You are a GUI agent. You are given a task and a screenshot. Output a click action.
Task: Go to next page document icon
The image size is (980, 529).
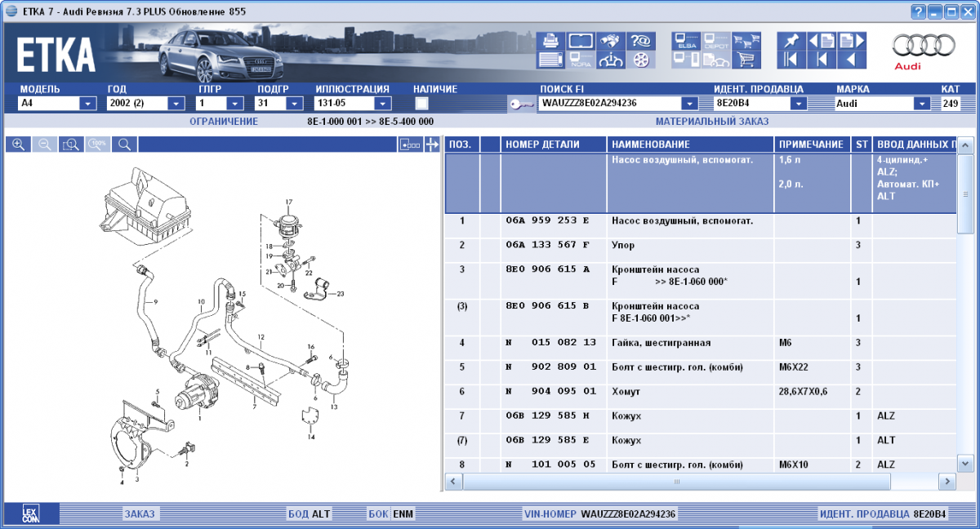[850, 41]
